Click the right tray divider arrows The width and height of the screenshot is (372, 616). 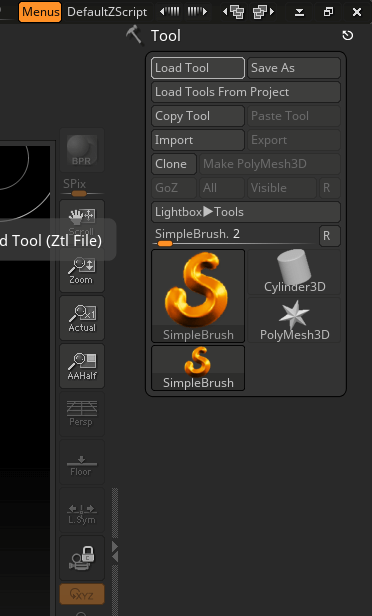[115, 552]
